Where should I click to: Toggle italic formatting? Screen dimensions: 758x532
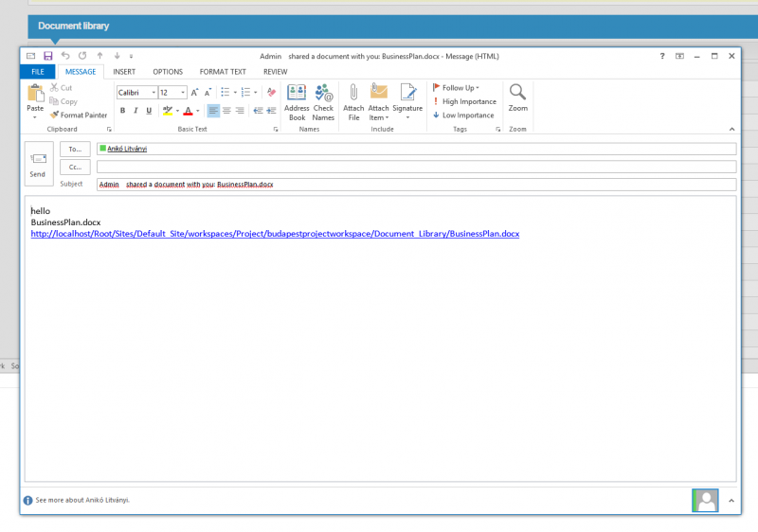[x=135, y=111]
